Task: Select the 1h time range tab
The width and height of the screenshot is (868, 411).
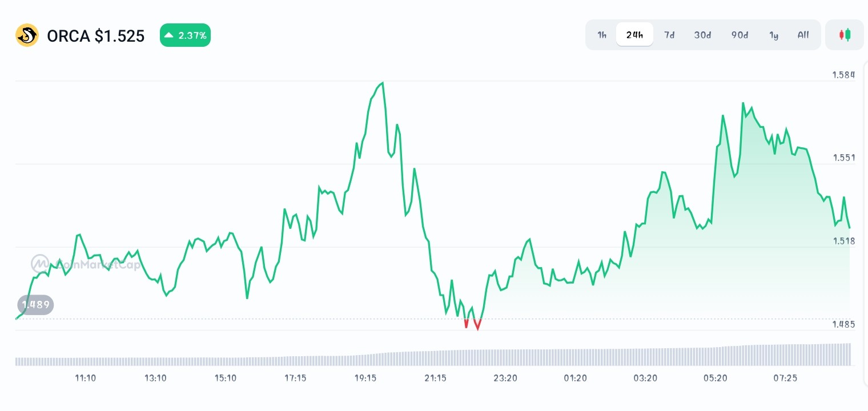Action: pyautogui.click(x=602, y=35)
